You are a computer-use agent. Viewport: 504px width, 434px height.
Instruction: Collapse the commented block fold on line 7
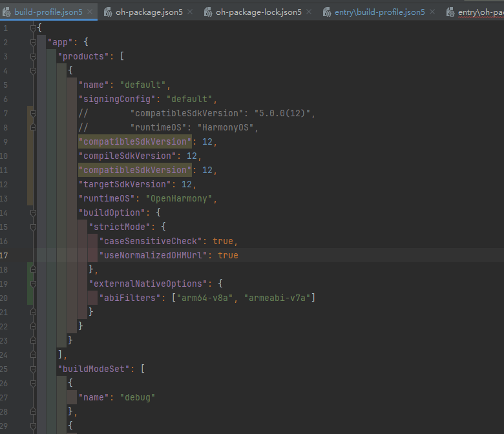(33, 114)
